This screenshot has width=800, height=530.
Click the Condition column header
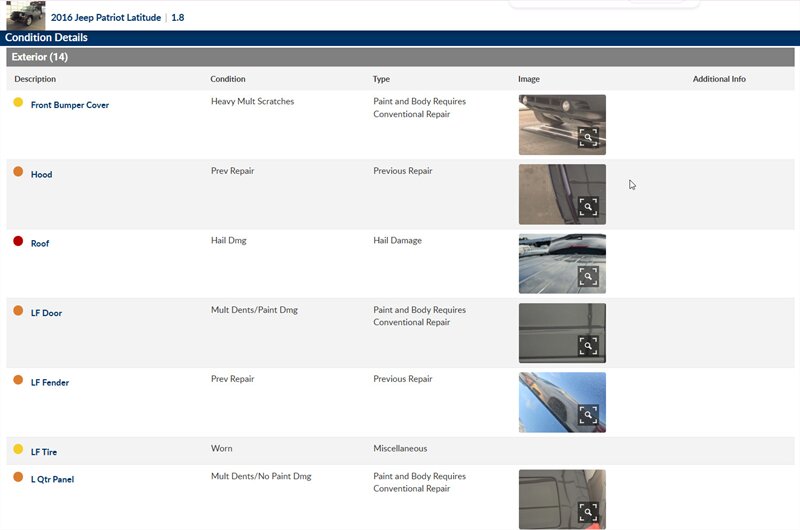tap(228, 79)
